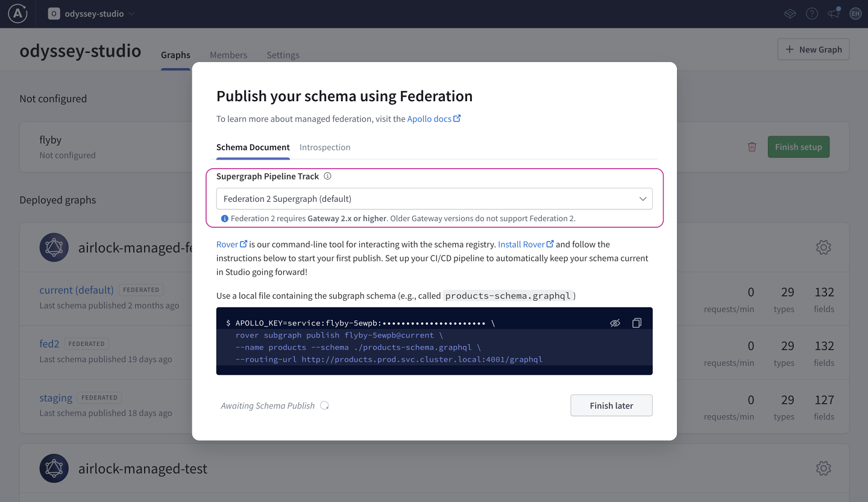The image size is (868, 502).
Task: Click the airlock-managed-fed graph icon
Action: pos(54,247)
